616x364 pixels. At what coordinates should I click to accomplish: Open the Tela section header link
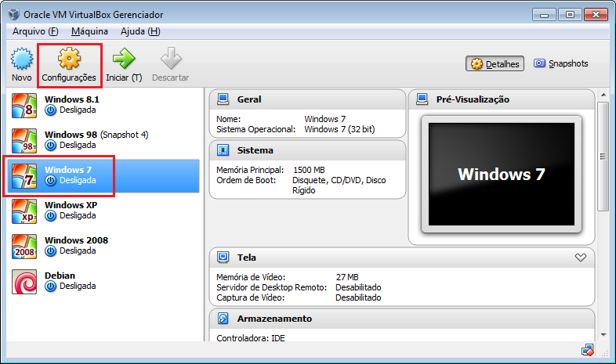(246, 258)
